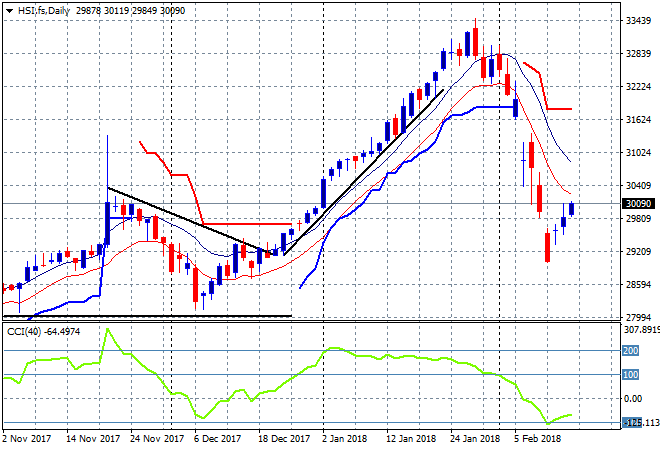
Task: Click the last blue candle at 30090
Action: pos(572,209)
